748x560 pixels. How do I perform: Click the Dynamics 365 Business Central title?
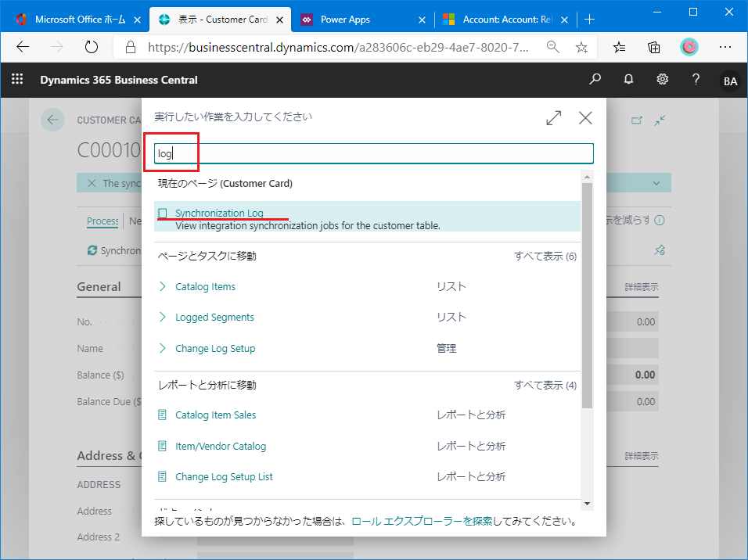pos(119,80)
